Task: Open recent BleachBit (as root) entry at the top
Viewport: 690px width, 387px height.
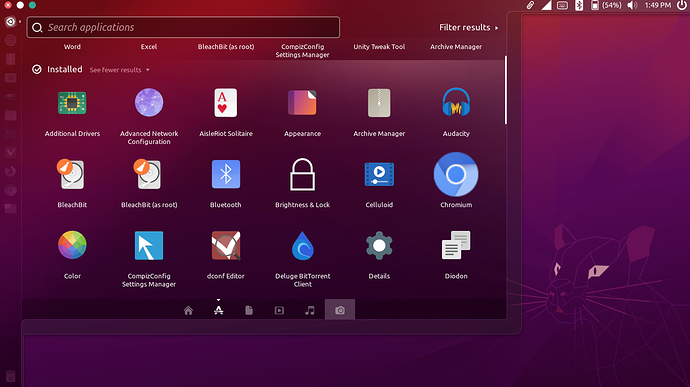Action: coord(226,47)
